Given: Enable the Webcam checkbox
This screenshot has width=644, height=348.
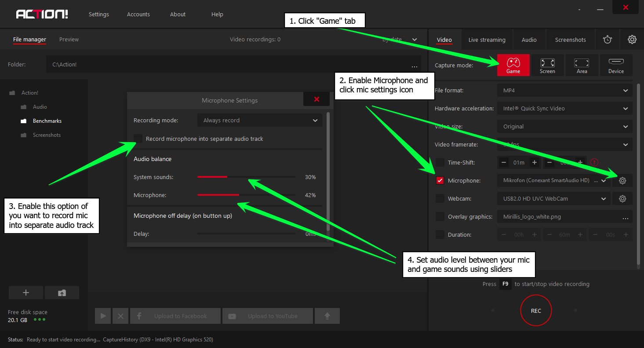Looking at the screenshot, I should (x=440, y=198).
